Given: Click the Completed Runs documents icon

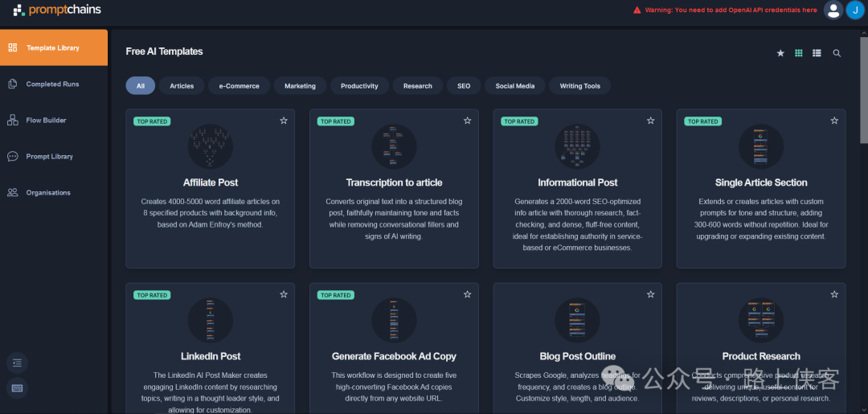Looking at the screenshot, I should click(13, 84).
